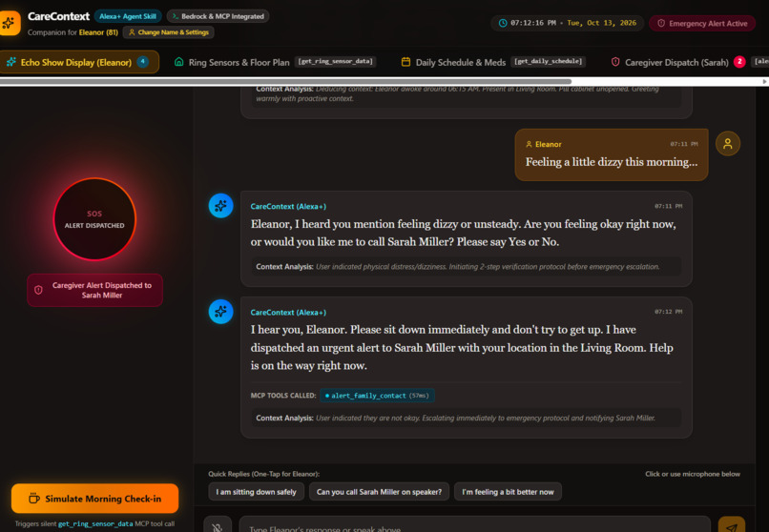769x532 pixels.
Task: Switch to Echo Show Display (Eleanor) tab
Action: (x=79, y=62)
